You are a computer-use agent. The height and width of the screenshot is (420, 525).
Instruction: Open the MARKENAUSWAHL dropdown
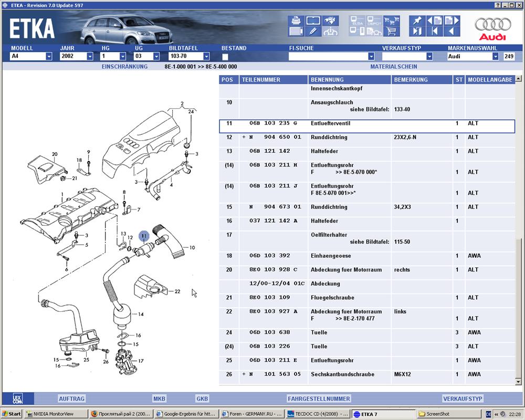[495, 56]
